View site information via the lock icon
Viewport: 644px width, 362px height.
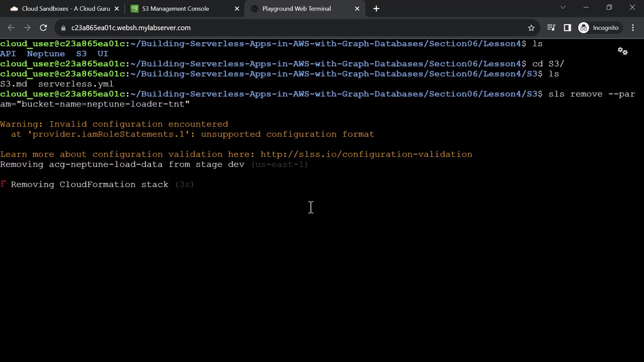click(x=63, y=28)
